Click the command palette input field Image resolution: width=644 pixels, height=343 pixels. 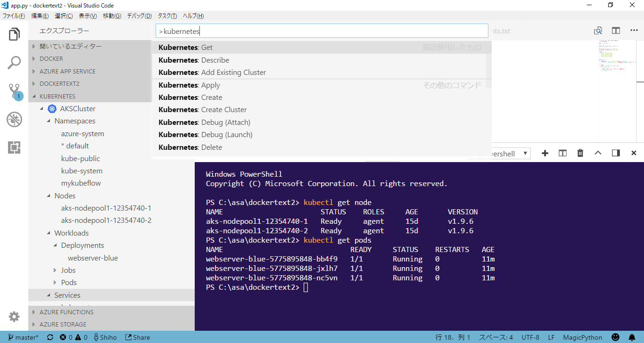tap(322, 31)
